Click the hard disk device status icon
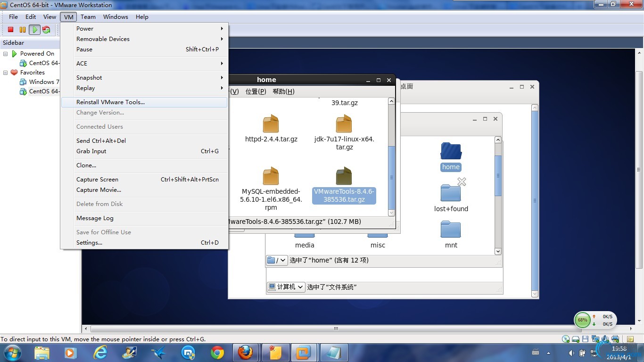This screenshot has width=644, height=362. tap(576, 339)
